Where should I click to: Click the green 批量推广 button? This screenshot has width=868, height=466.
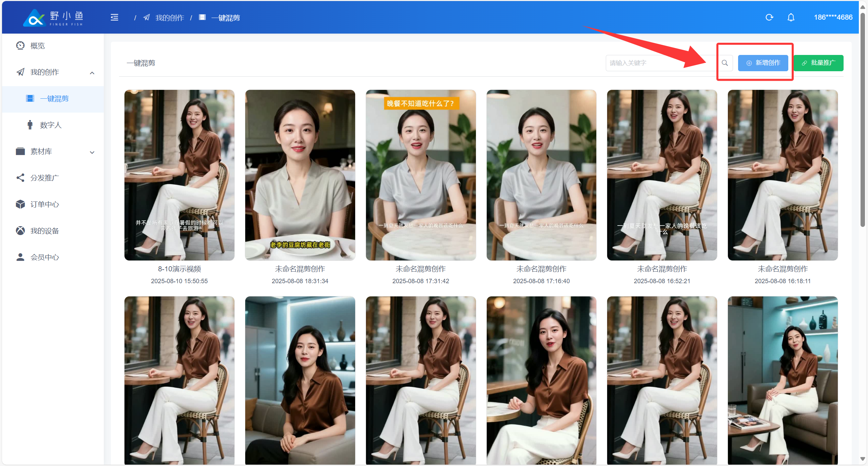coord(818,63)
